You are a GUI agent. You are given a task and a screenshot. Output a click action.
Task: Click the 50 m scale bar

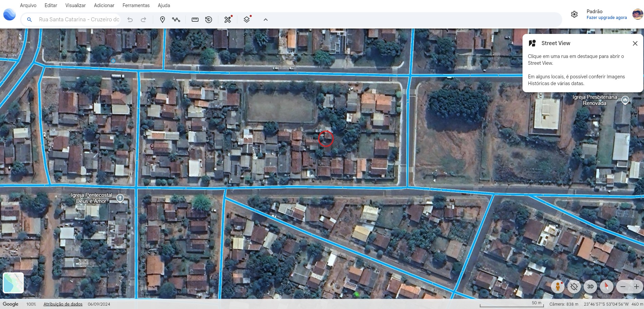pyautogui.click(x=512, y=304)
